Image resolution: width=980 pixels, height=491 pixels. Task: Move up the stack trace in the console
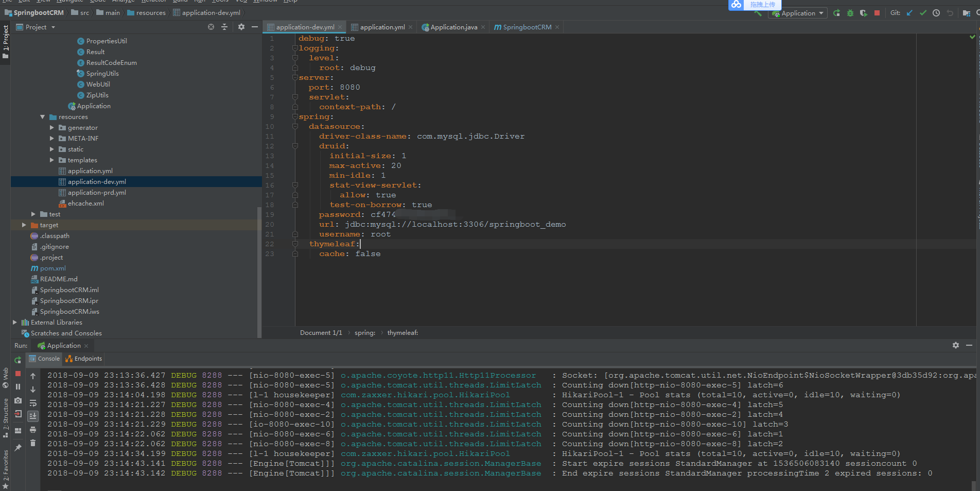33,376
